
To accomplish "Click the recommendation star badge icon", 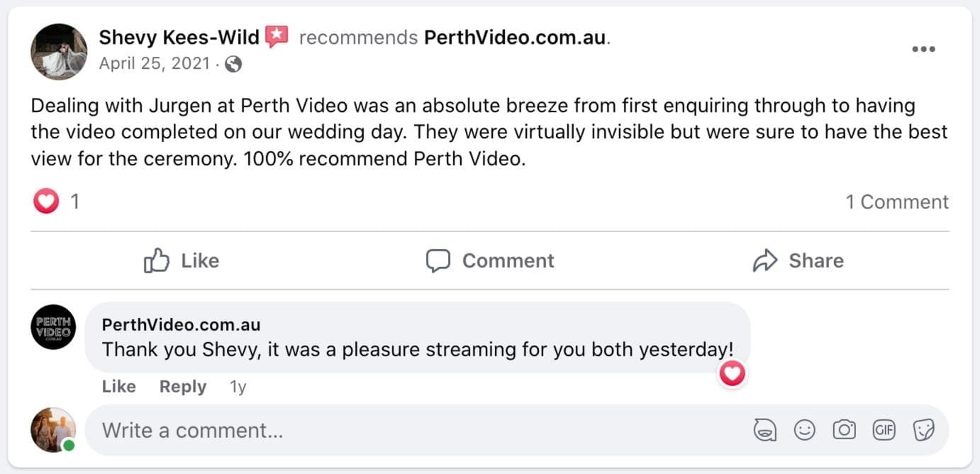I will coord(277,37).
